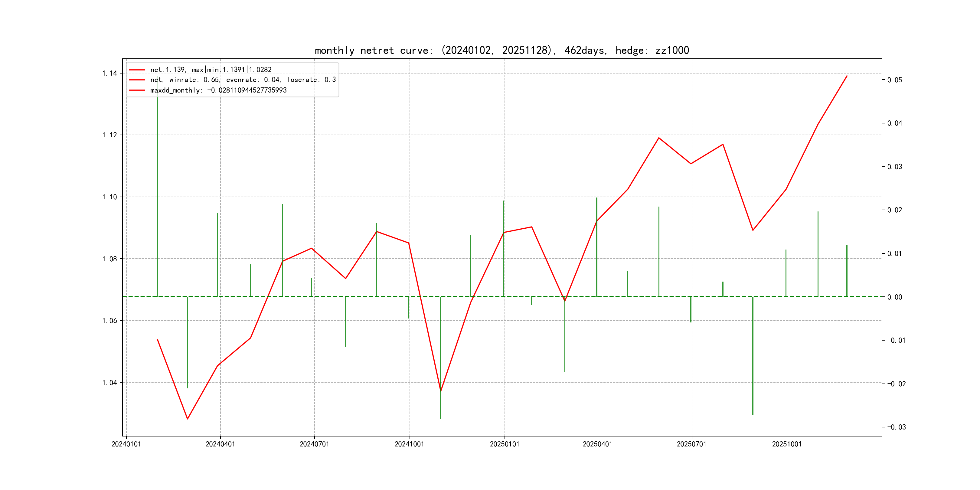Click the maxdd_monthly legend entry
Image resolution: width=980 pixels, height=490 pixels.
click(218, 90)
